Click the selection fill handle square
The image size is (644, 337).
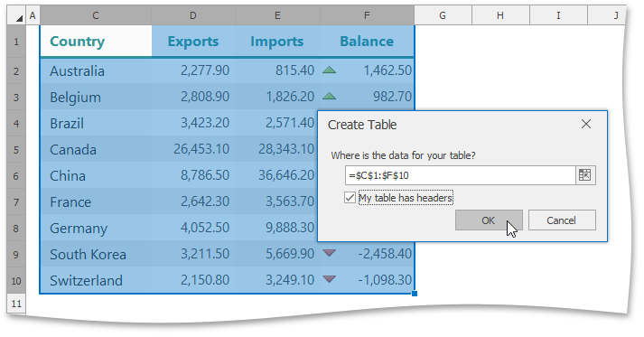[415, 294]
